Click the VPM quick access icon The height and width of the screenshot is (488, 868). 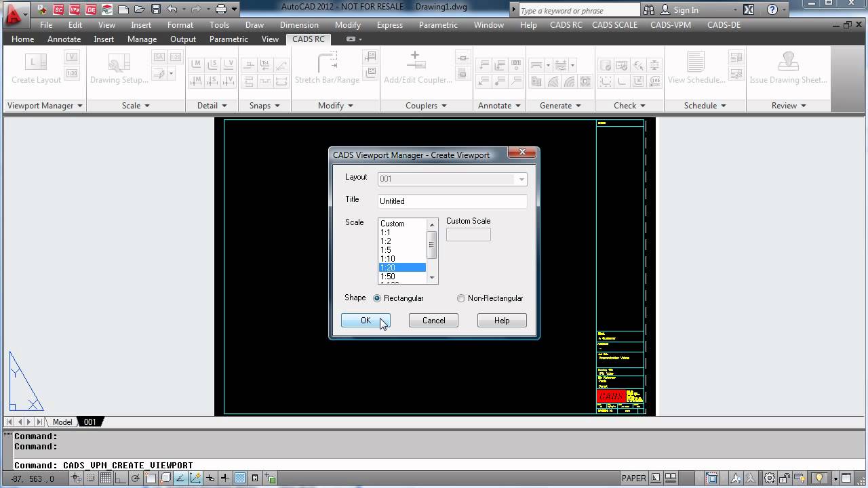click(x=75, y=9)
